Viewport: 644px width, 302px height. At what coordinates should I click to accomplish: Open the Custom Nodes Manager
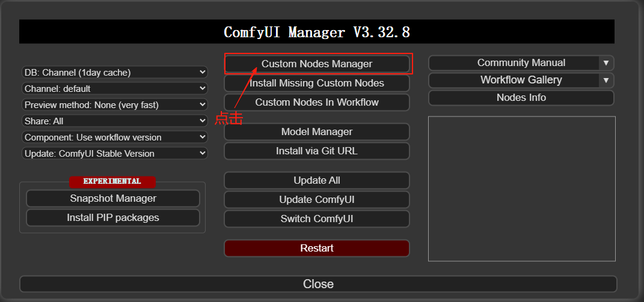(317, 64)
